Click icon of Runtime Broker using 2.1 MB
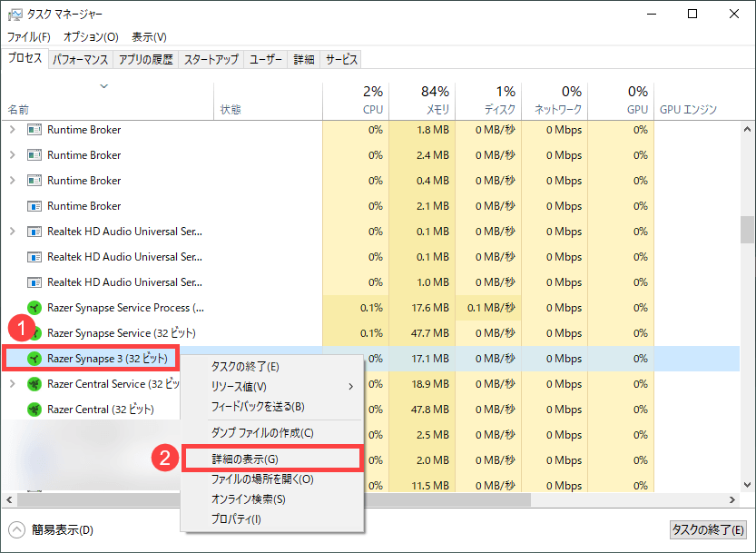This screenshot has height=553, width=756. pos(34,206)
